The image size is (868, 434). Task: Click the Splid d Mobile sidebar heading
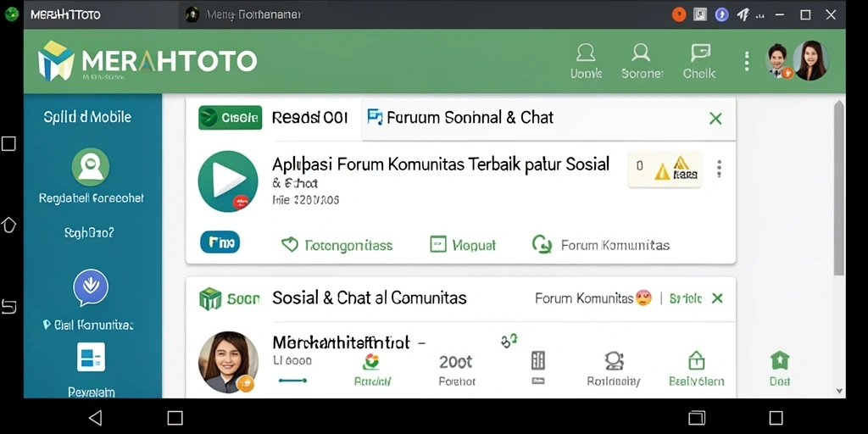coord(87,117)
